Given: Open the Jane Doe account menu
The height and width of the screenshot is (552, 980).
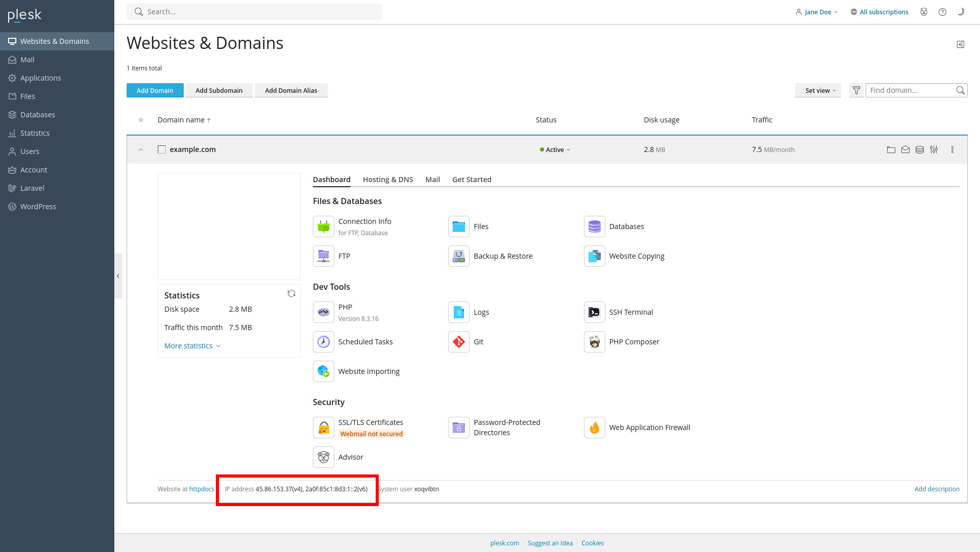Looking at the screenshot, I should [x=817, y=12].
